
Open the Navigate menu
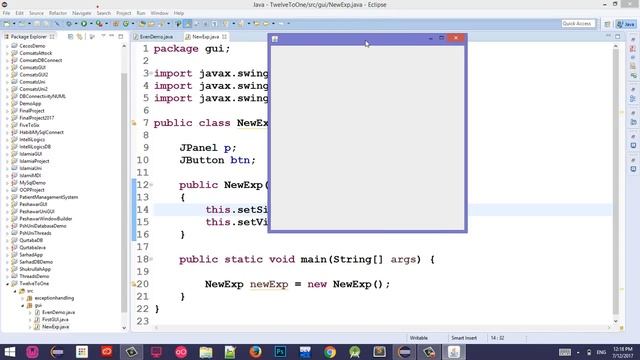(x=82, y=13)
